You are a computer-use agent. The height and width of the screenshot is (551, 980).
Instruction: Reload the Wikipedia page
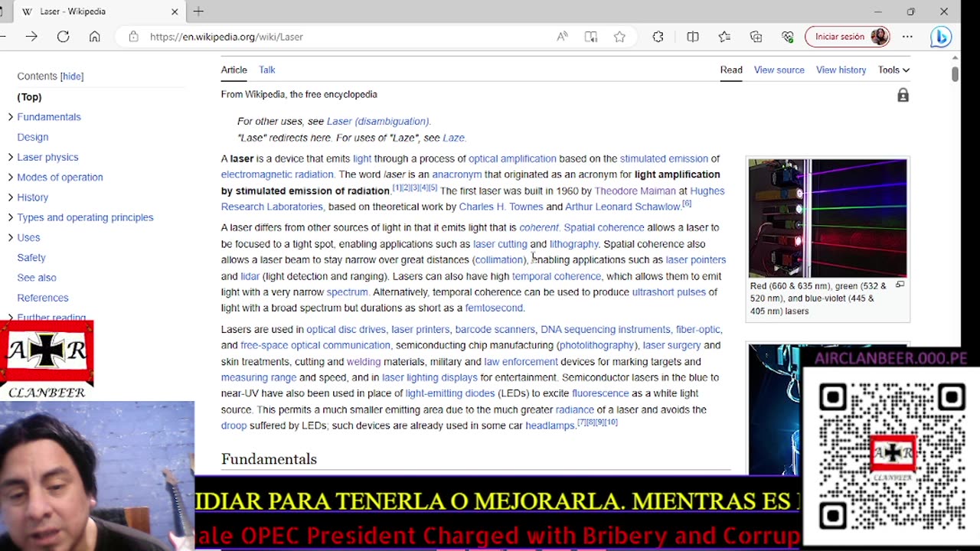[x=63, y=37]
